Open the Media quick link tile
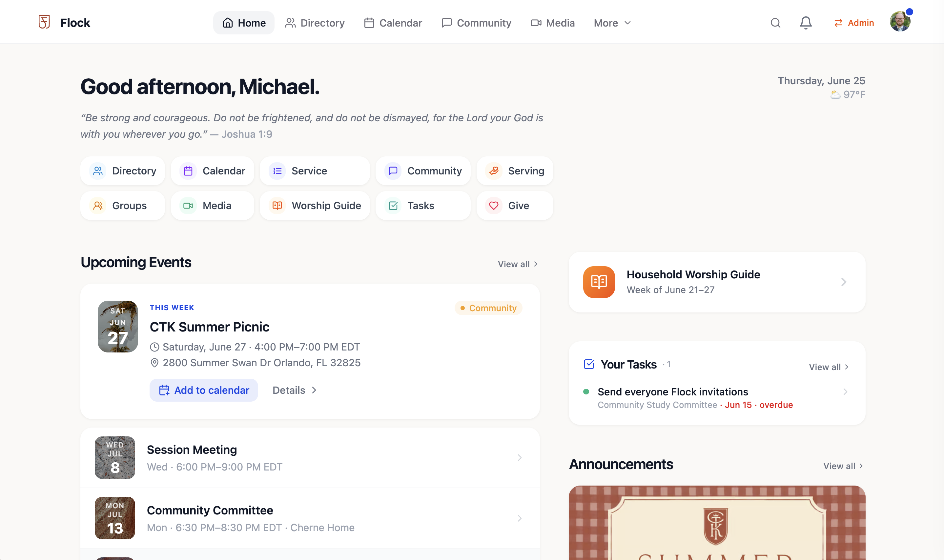The height and width of the screenshot is (560, 944). click(213, 206)
